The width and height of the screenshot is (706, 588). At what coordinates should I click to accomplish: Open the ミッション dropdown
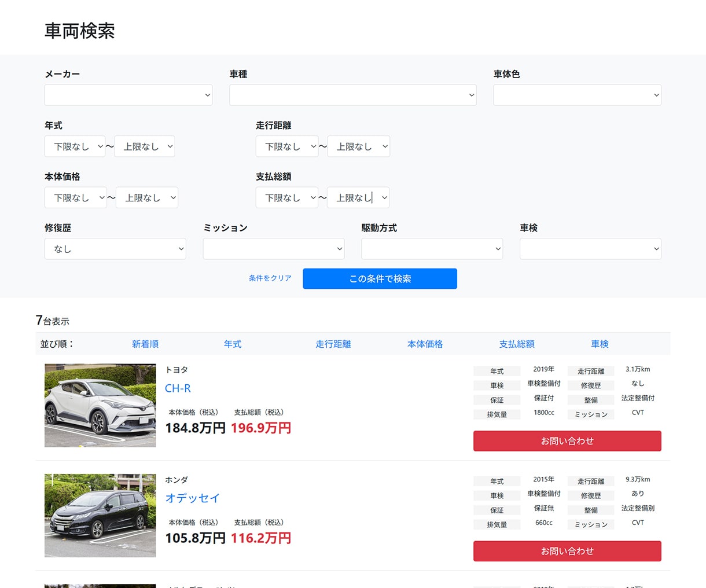pyautogui.click(x=274, y=249)
